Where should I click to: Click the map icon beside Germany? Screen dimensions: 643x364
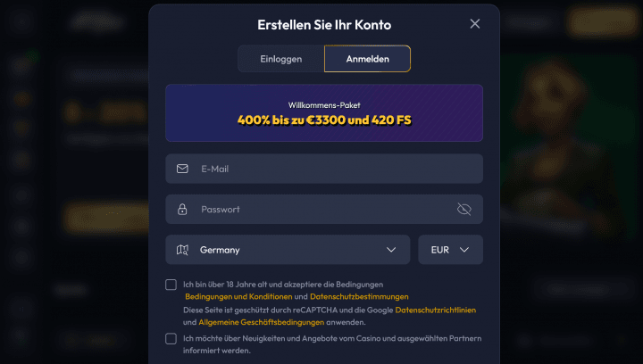[182, 250]
